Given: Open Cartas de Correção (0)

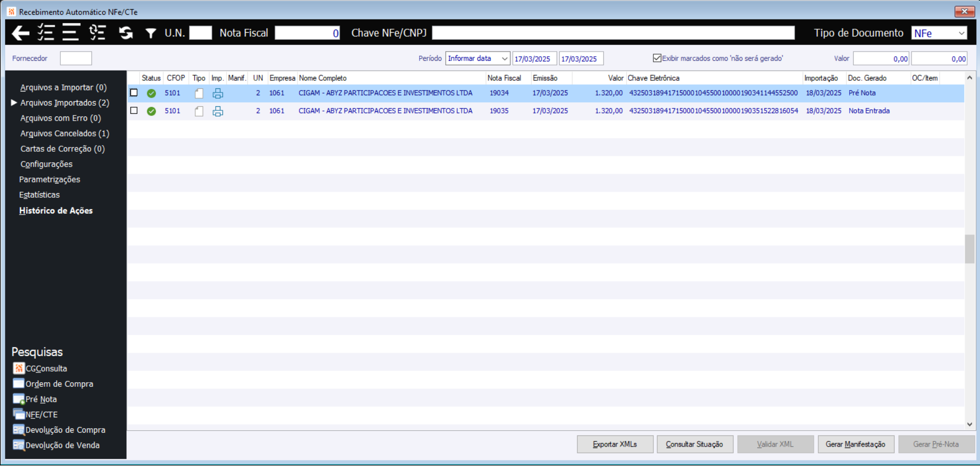Looking at the screenshot, I should pos(62,149).
